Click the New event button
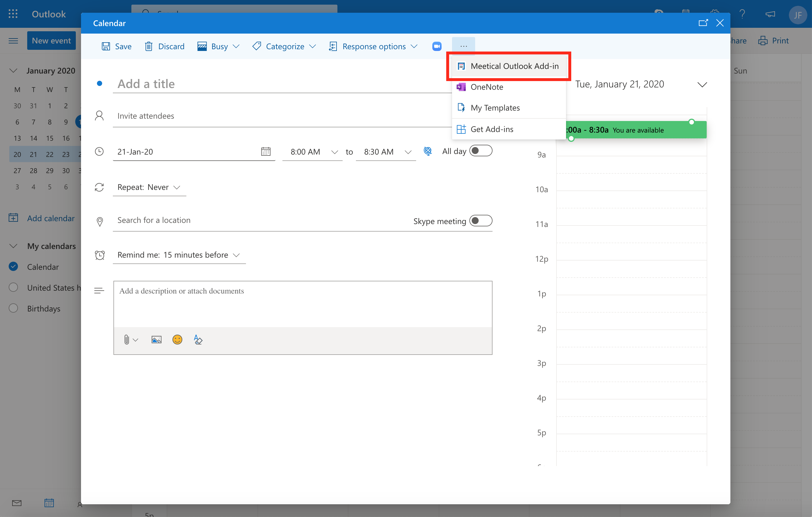Screen dimensions: 812x517 [x=51, y=40]
